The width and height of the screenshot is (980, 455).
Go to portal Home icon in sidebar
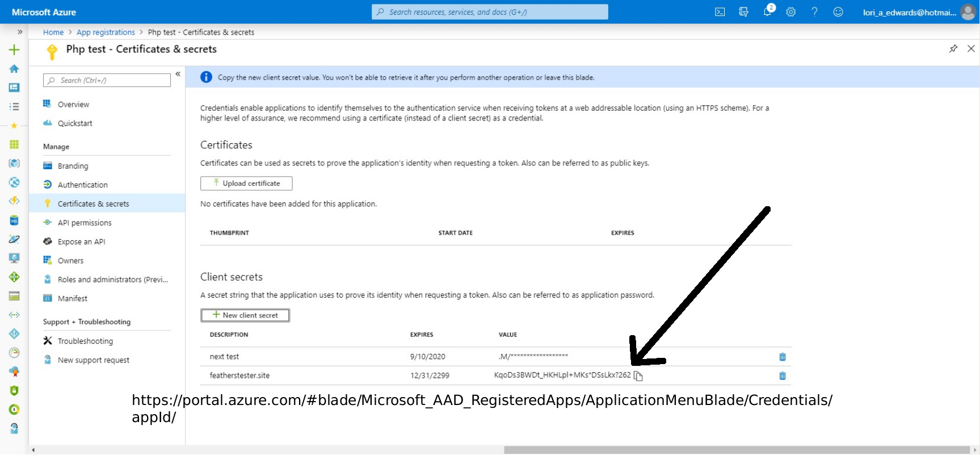point(14,69)
